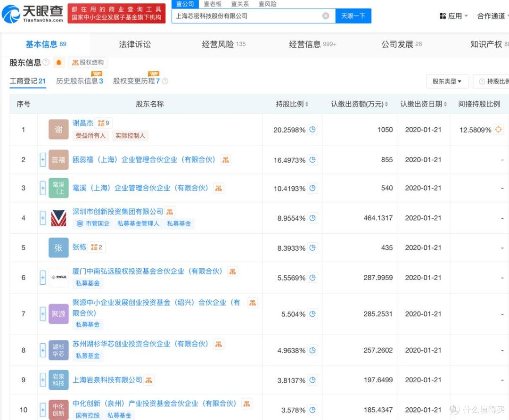Click equity structure icon beside 苏州湖杉华芯

(219, 344)
